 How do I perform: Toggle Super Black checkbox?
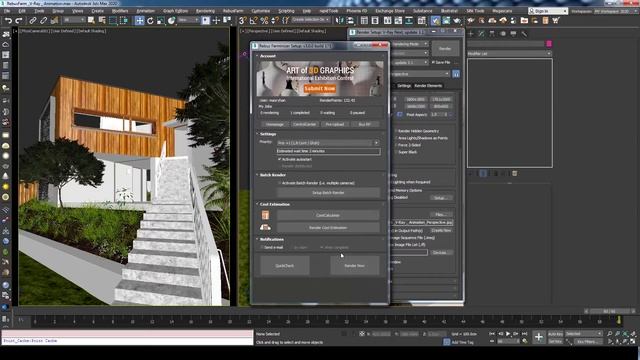[x=396, y=152]
